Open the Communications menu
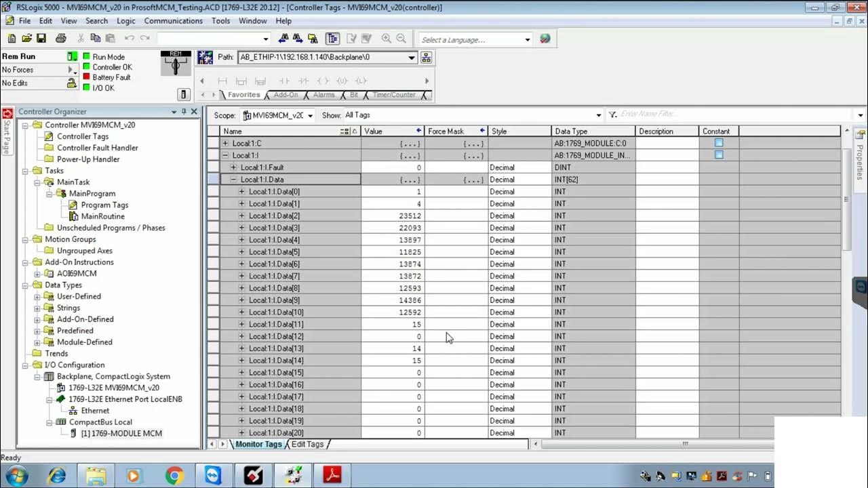Viewport: 868px width, 488px height. [x=174, y=21]
